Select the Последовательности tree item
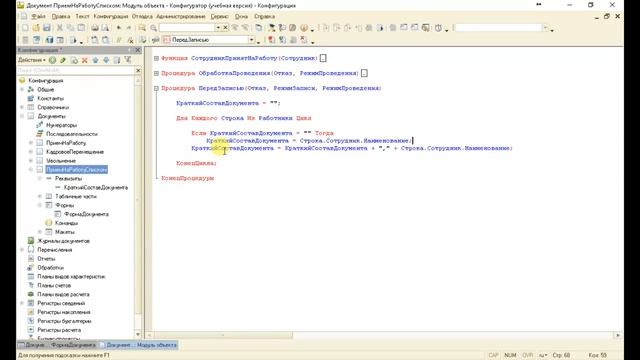 point(71,134)
